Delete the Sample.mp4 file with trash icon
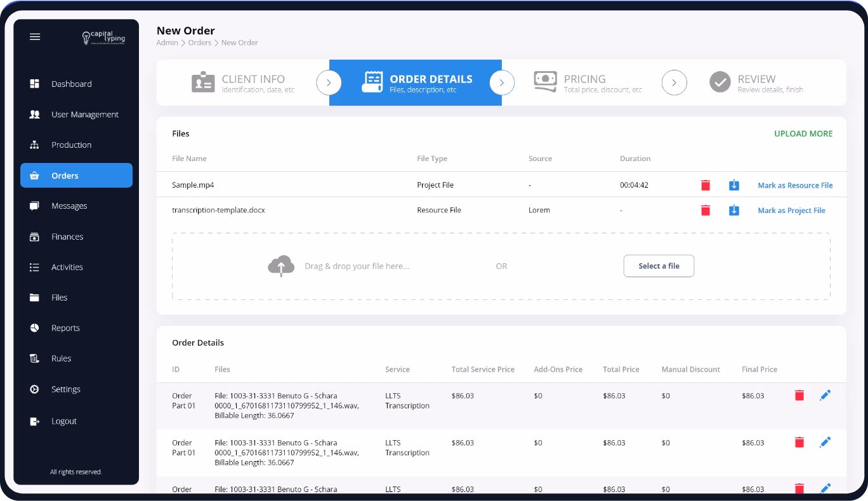Screen dimensions: 868x501 (x=706, y=185)
